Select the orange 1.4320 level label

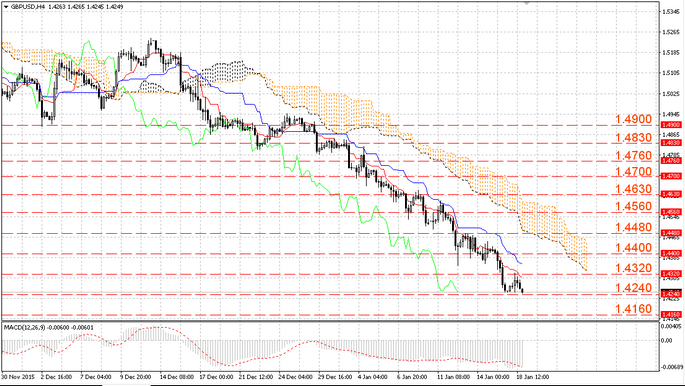click(x=633, y=268)
